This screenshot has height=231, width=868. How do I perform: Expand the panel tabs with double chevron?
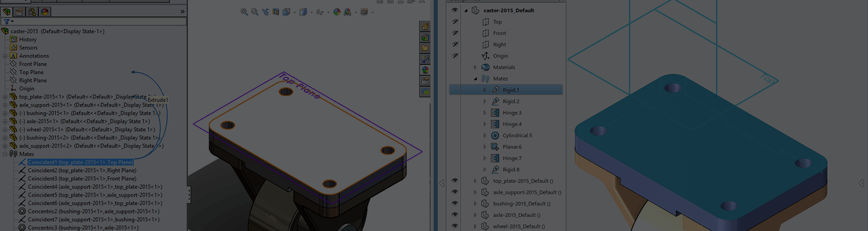(183, 12)
